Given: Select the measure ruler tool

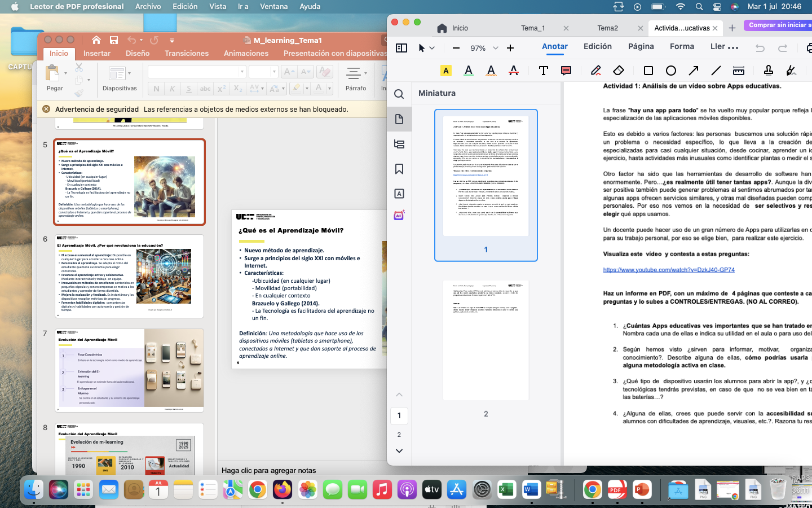Looking at the screenshot, I should 739,71.
